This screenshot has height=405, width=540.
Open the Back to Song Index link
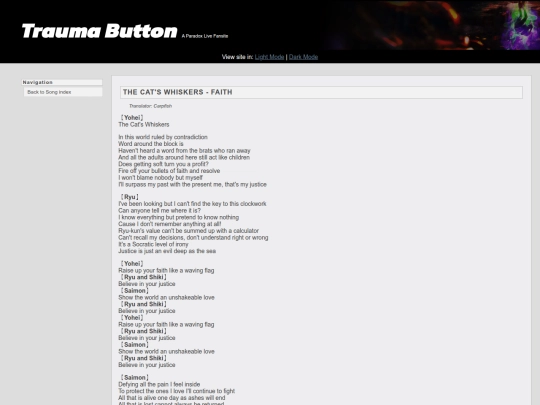(49, 92)
